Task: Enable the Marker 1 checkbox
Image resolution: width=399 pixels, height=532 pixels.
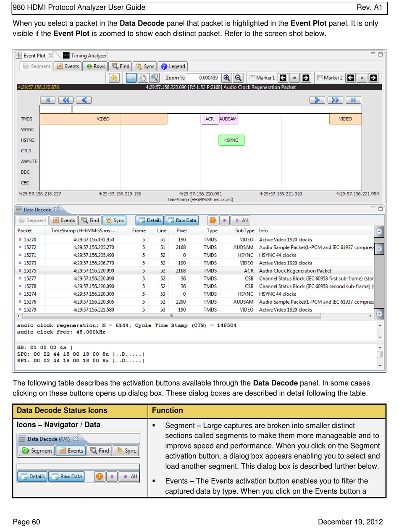Action: [x=252, y=78]
